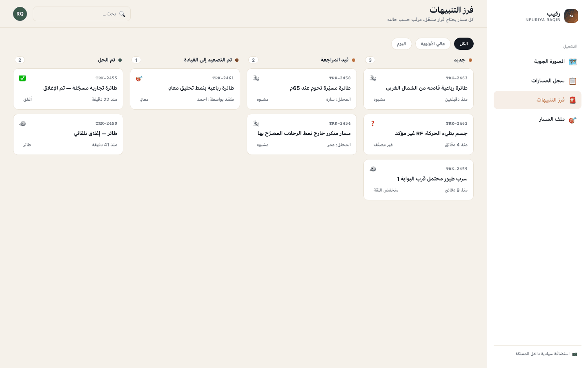Click the green checkmark on TRK-2455 card
Screen dimensions: 588x368
[22, 78]
